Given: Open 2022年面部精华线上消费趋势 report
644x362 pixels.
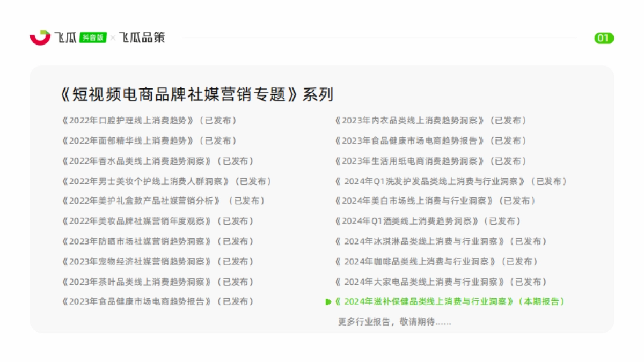Looking at the screenshot, I should [x=149, y=141].
